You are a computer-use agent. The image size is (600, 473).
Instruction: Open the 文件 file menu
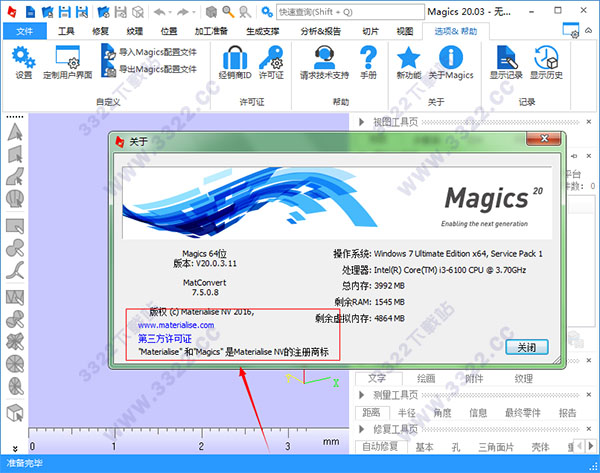[24, 31]
